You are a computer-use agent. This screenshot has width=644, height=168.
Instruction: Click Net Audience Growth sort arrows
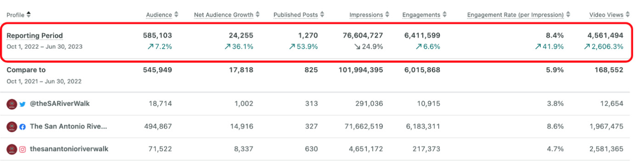coord(258,15)
